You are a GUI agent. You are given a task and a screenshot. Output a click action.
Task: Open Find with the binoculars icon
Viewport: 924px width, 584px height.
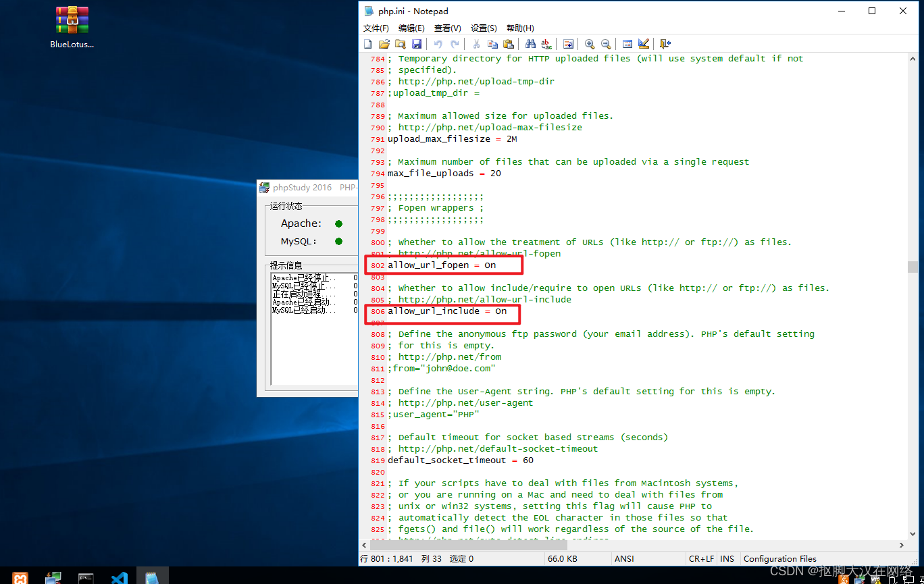pyautogui.click(x=530, y=44)
